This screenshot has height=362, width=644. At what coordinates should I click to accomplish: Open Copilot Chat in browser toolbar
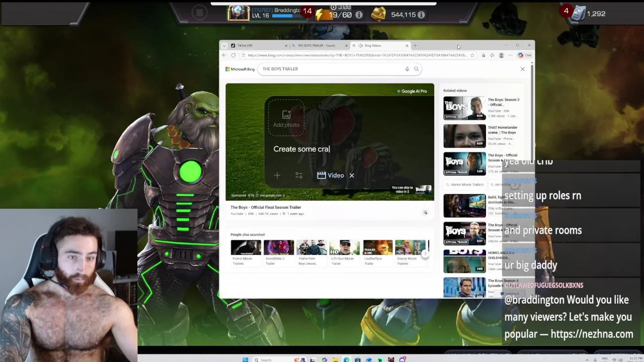pos(525,55)
